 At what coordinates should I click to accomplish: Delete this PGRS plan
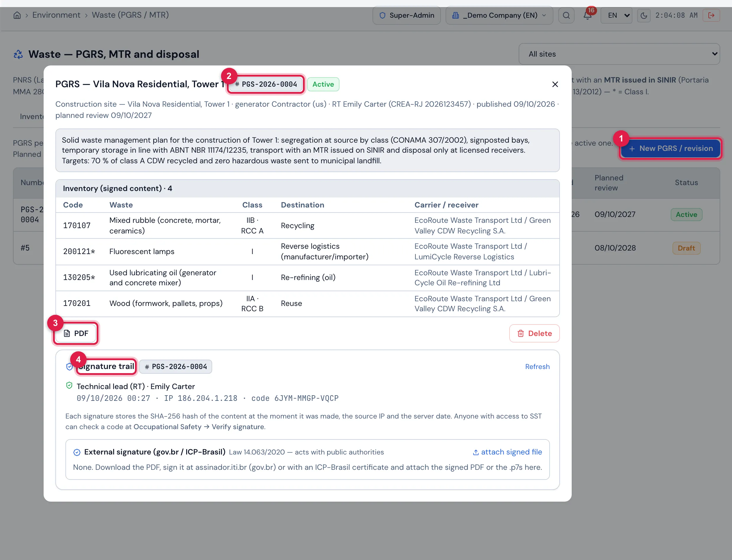[534, 333]
